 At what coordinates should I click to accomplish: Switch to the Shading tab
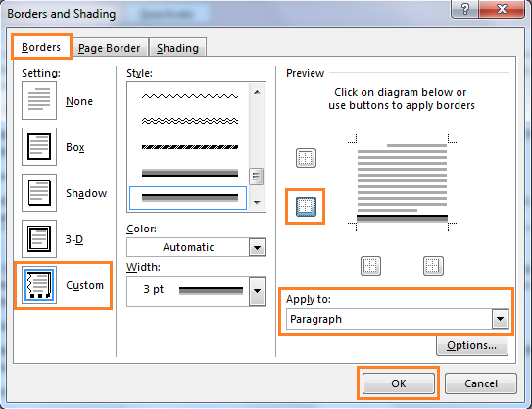177,48
